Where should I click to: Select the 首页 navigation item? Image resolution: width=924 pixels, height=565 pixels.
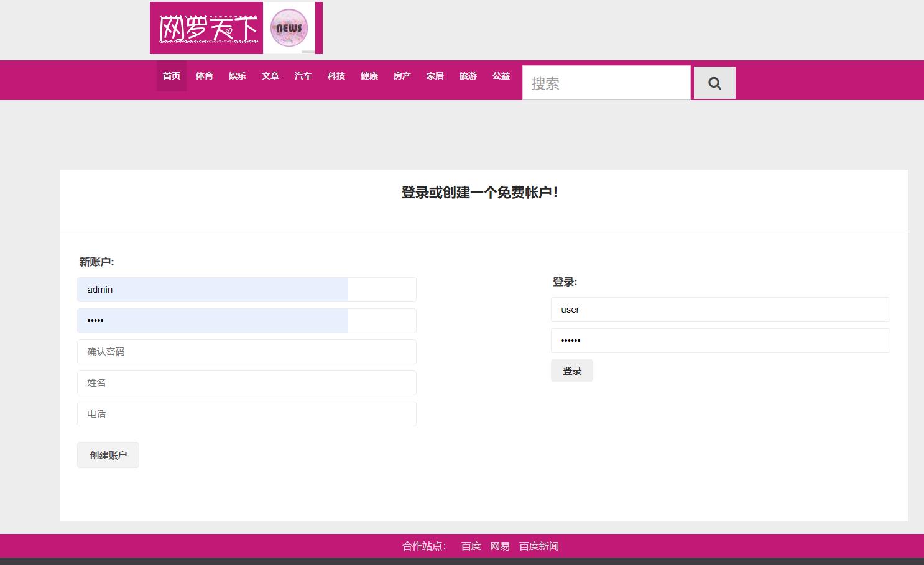coord(171,76)
